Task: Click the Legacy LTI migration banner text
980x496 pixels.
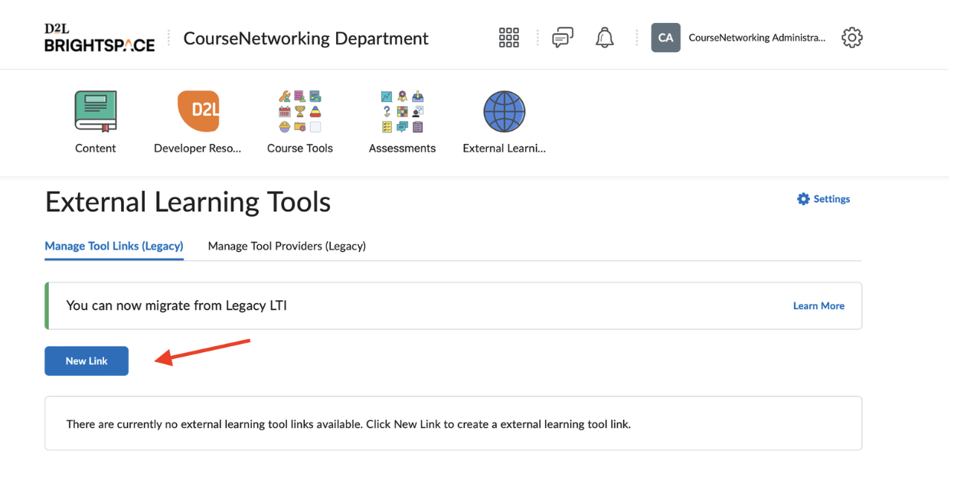Action: click(177, 305)
